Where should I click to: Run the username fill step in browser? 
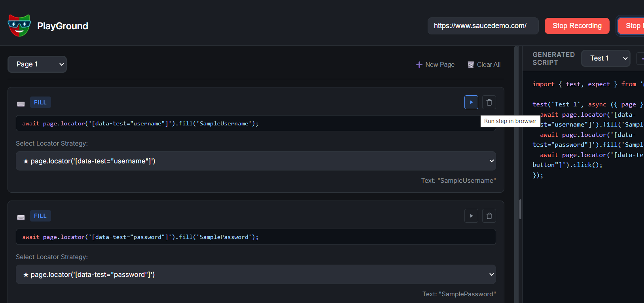pos(471,102)
